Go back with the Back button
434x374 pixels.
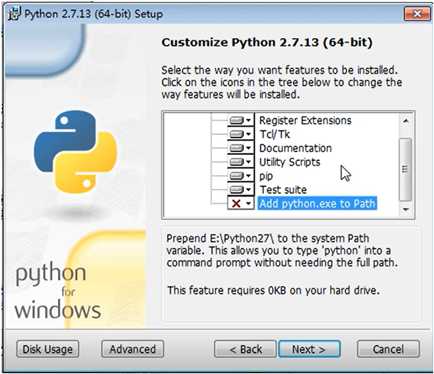click(x=245, y=349)
